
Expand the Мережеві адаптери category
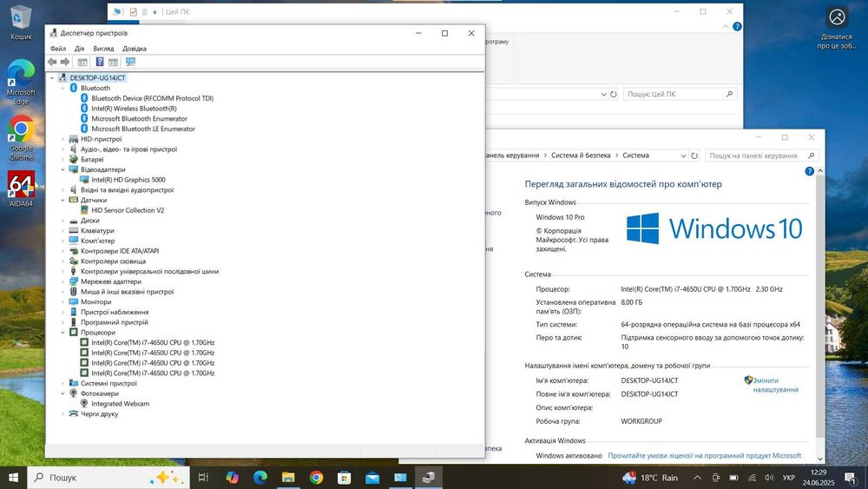[x=63, y=281]
